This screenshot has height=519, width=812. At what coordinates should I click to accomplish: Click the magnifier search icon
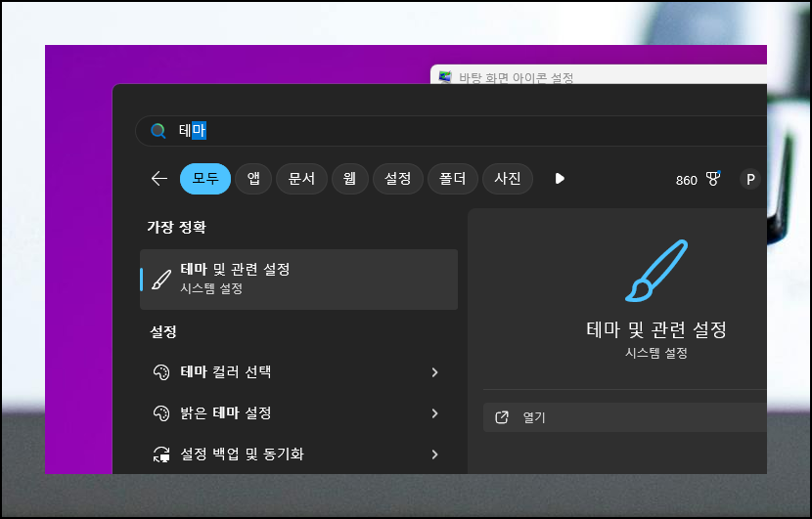tap(158, 130)
